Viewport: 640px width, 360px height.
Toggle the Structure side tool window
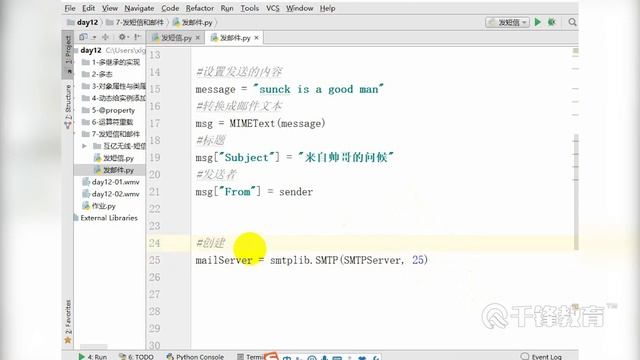pyautogui.click(x=68, y=107)
